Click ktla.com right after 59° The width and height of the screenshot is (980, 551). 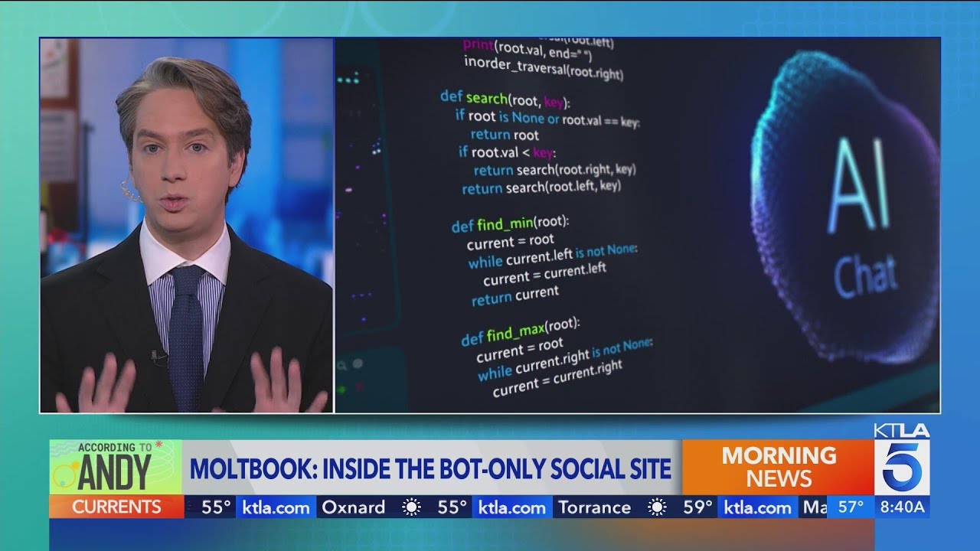click(x=758, y=507)
